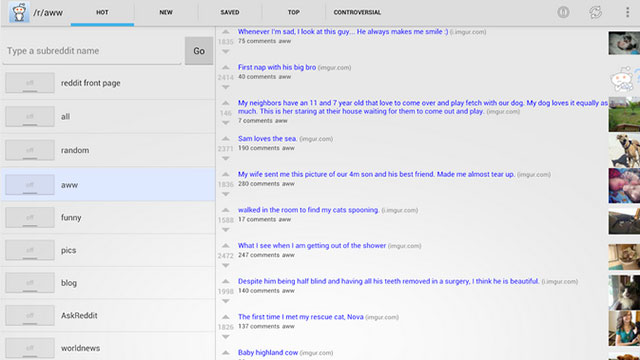
Task: Downvote the neighbors play fetch post
Action: 226,122
